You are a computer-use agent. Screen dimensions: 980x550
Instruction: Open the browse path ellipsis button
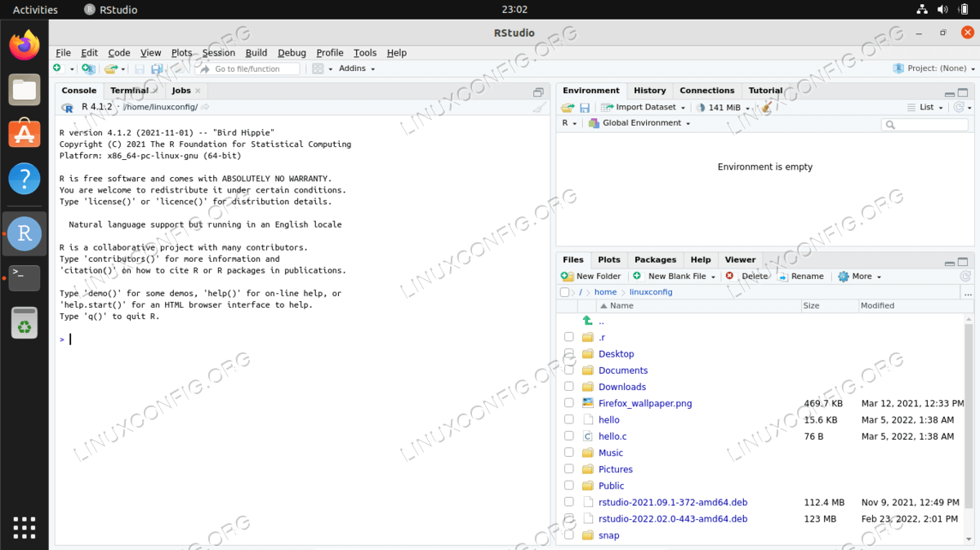[x=967, y=292]
